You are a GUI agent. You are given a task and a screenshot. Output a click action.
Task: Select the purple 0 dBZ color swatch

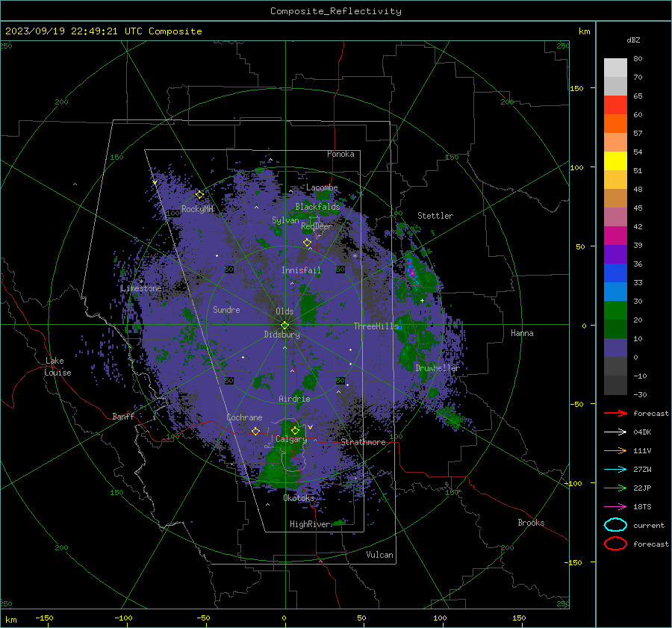click(x=615, y=348)
